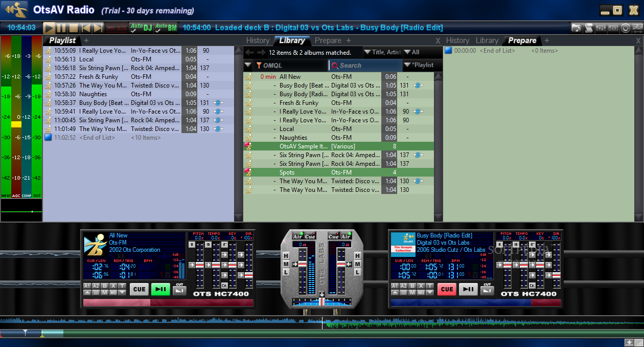Click the layout swap icon in toolbar
The height and width of the screenshot is (347, 644).
(637, 28)
